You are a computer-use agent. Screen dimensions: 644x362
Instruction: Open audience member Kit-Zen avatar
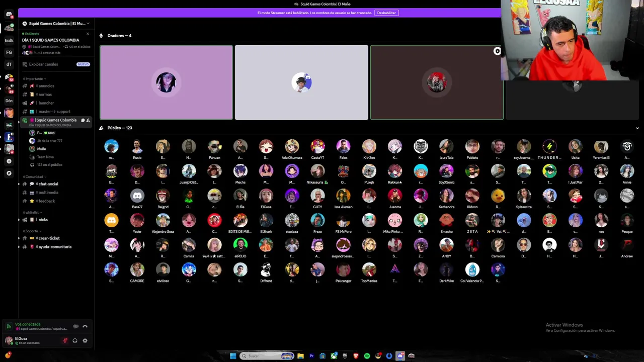pos(369,146)
